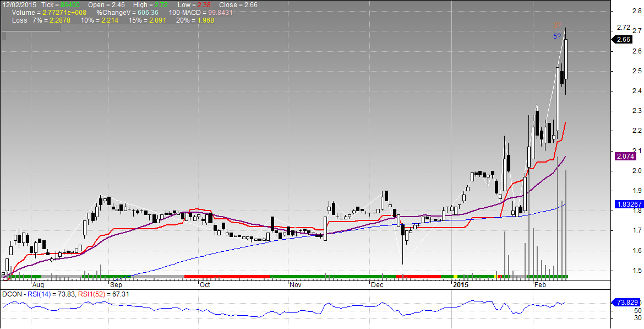Click the 100-MACD = 99.8431 indicator value
This screenshot has width=644, height=329.
(201, 13)
